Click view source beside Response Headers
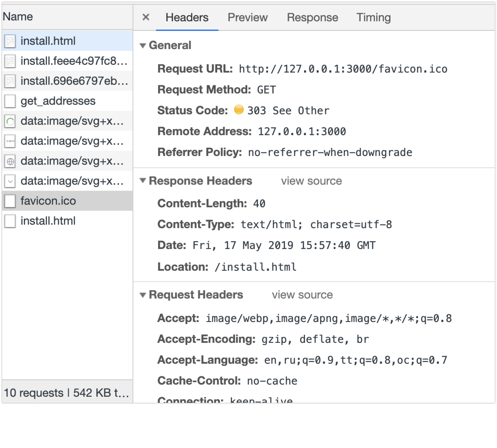497x448 pixels. point(311,181)
